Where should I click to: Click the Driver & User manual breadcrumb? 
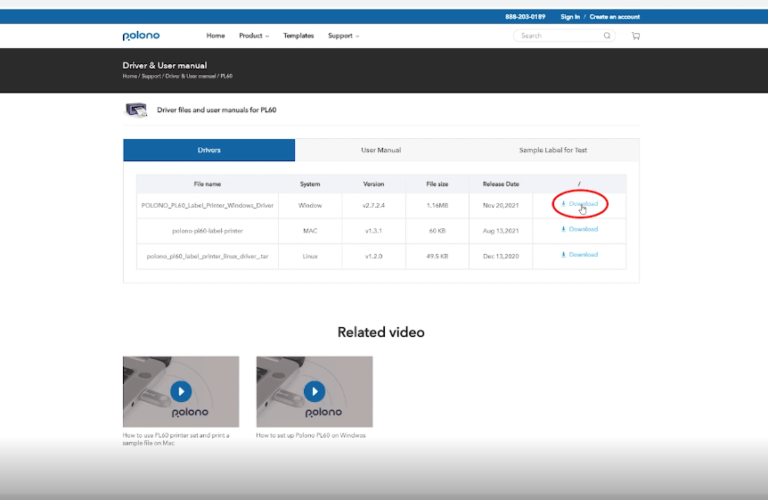(191, 76)
